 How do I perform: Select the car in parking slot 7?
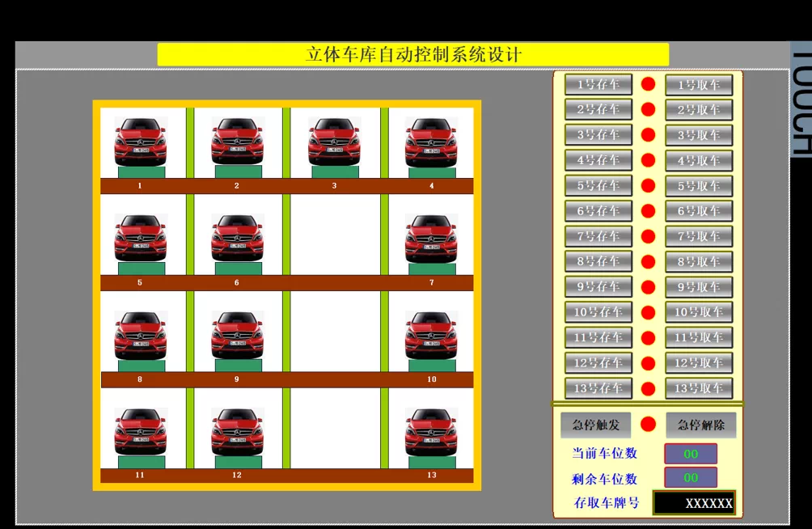[x=431, y=239]
